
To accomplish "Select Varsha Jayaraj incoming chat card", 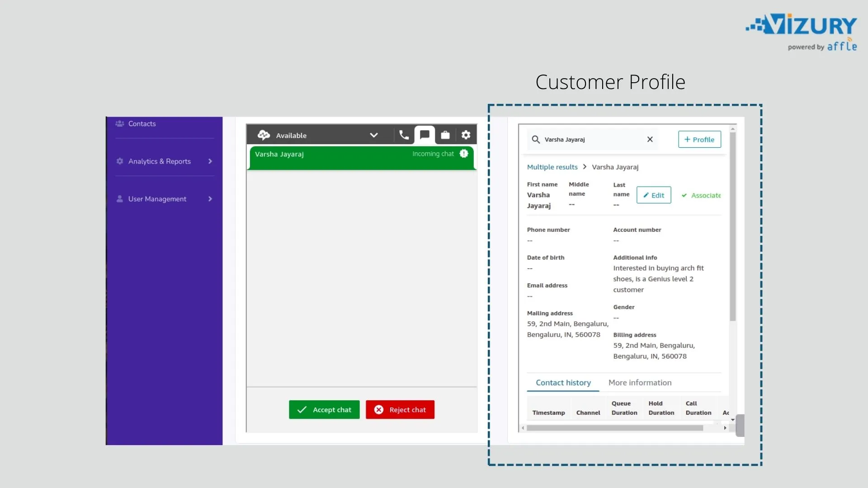I will [362, 157].
